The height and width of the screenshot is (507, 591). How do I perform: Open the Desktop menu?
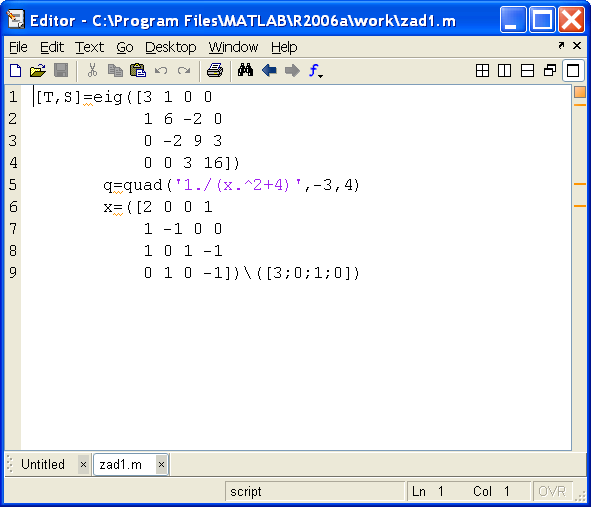(171, 47)
